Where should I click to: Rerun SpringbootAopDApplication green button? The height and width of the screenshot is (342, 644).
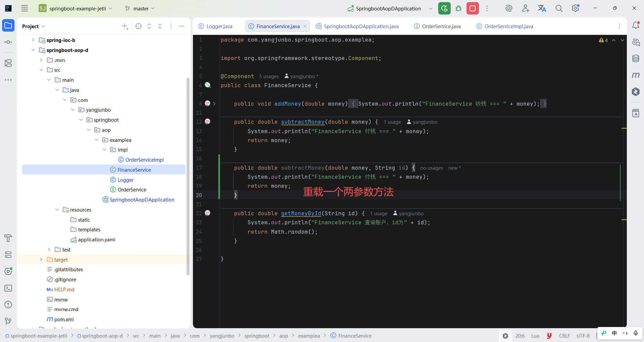click(x=444, y=8)
